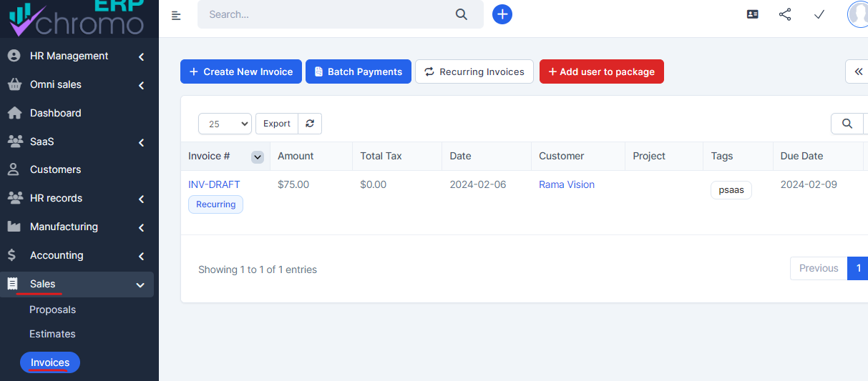This screenshot has height=381, width=868.
Task: Open the business card icon in header
Action: coord(752,14)
